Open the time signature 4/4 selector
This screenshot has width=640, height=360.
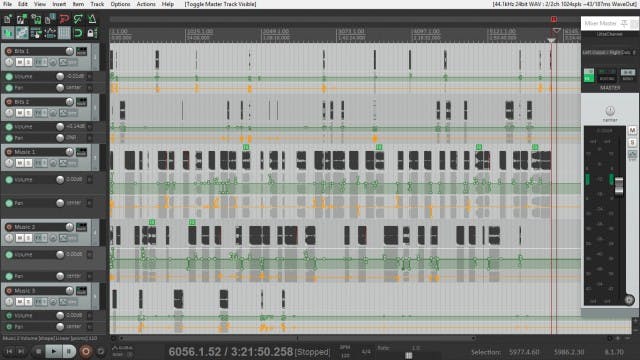[x=366, y=351]
